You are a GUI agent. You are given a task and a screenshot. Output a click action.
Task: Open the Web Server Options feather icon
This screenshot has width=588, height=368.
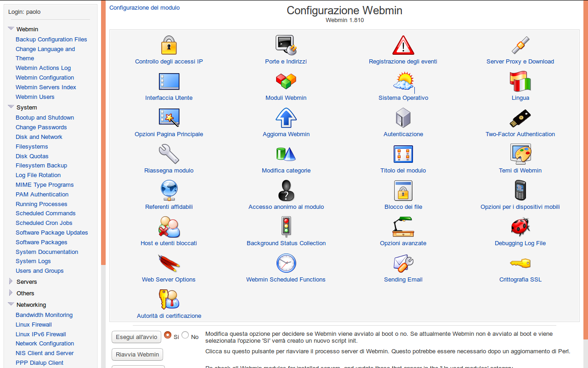coord(169,263)
